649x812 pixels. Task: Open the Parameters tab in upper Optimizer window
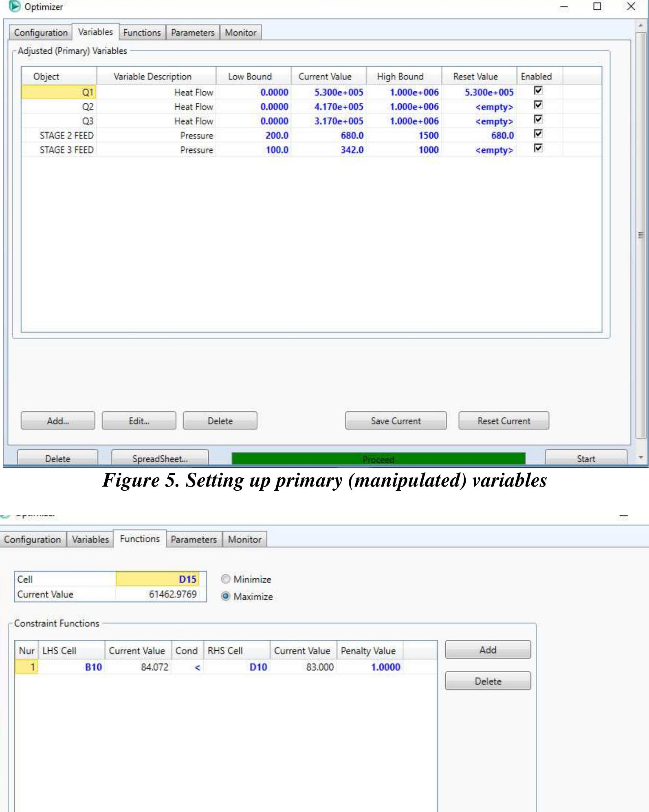pos(193,33)
